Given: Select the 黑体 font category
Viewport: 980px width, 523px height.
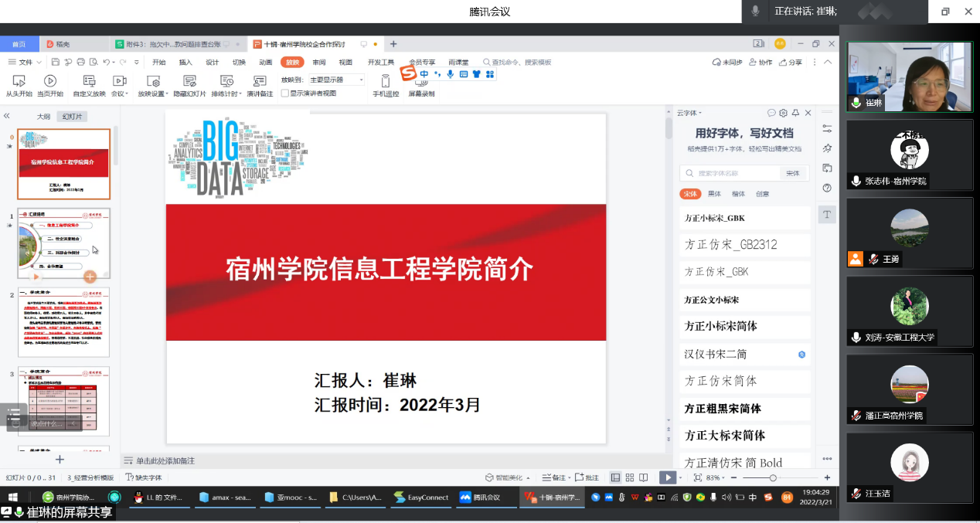Looking at the screenshot, I should (714, 194).
